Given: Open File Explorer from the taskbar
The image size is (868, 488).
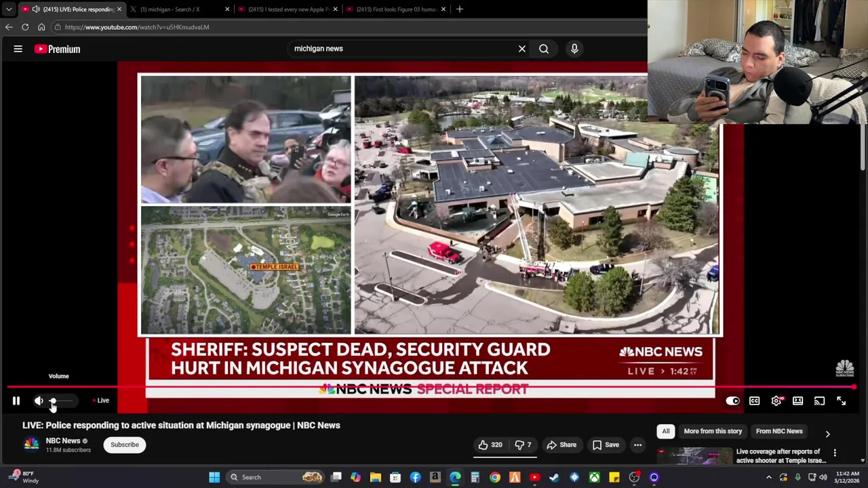Looking at the screenshot, I should coord(375,477).
